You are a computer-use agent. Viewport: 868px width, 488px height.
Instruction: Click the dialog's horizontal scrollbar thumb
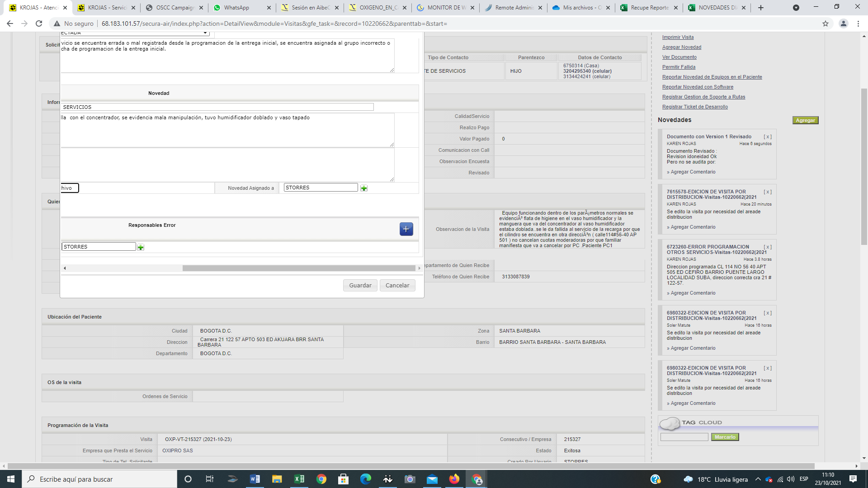[x=299, y=268]
